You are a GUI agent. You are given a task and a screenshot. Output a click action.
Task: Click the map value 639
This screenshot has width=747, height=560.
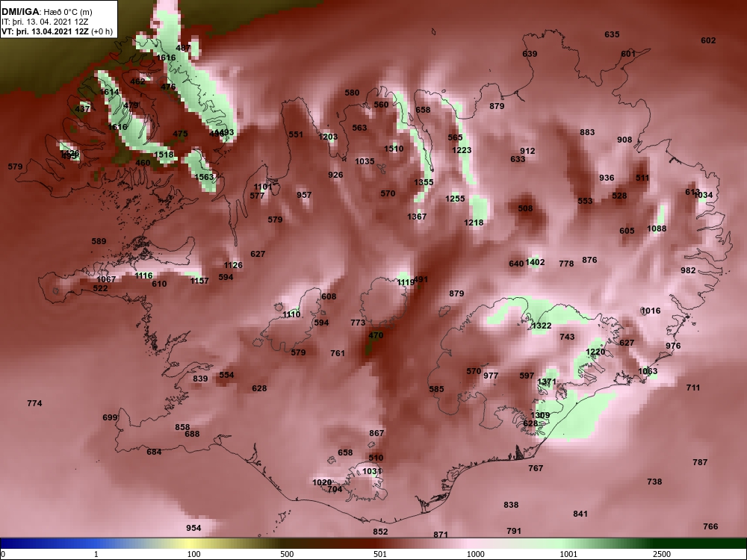530,54
